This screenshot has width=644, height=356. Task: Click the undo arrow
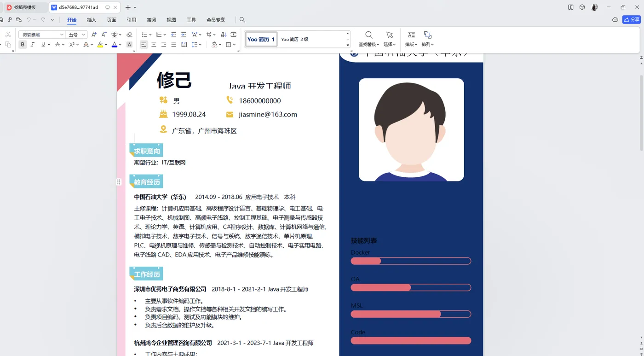tap(29, 20)
